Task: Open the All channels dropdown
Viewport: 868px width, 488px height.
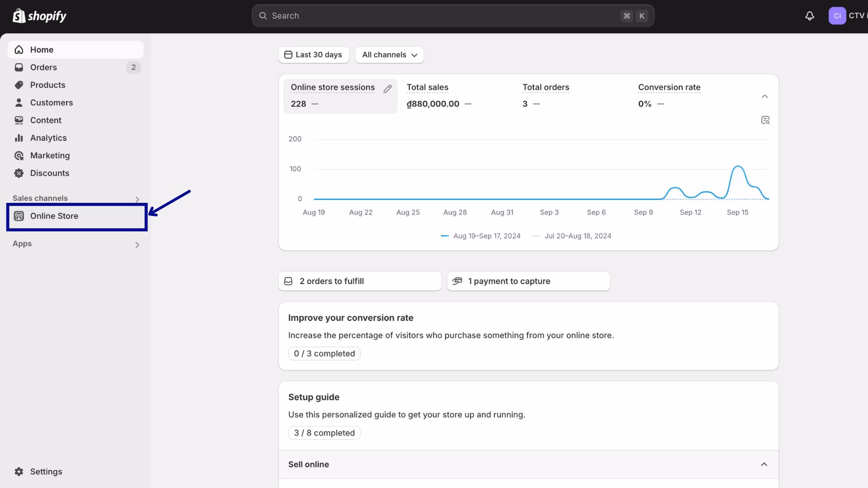Action: click(x=389, y=55)
